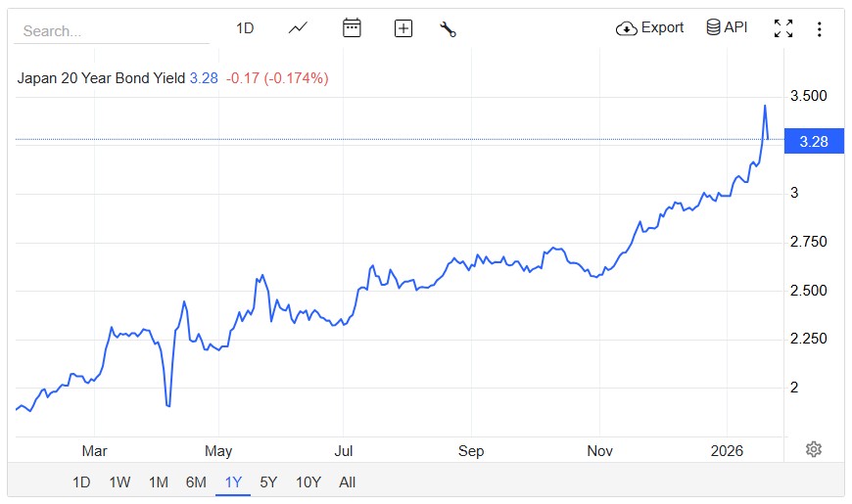Click the Export cloud download icon
Image resolution: width=852 pixels, height=504 pixels.
click(627, 28)
